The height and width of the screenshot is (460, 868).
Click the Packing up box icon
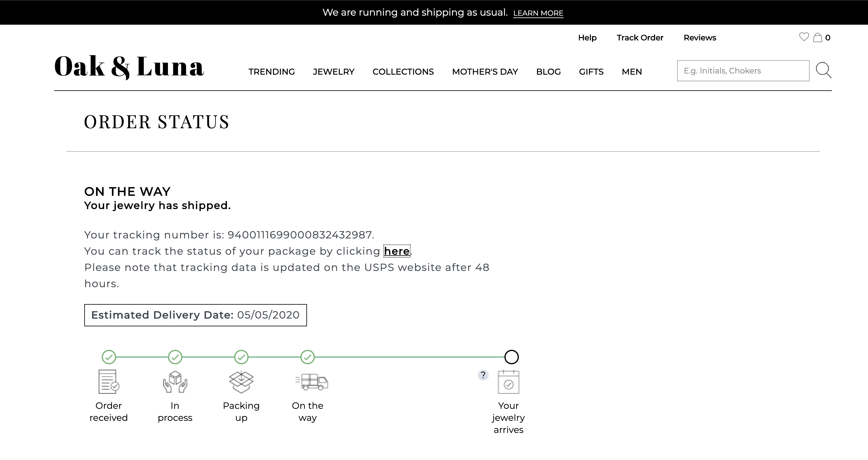[241, 382]
